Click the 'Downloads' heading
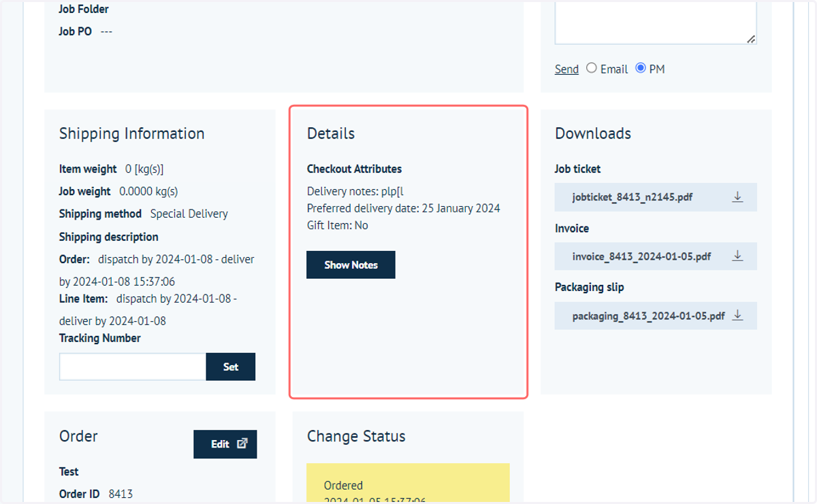The width and height of the screenshot is (817, 504). coord(593,133)
